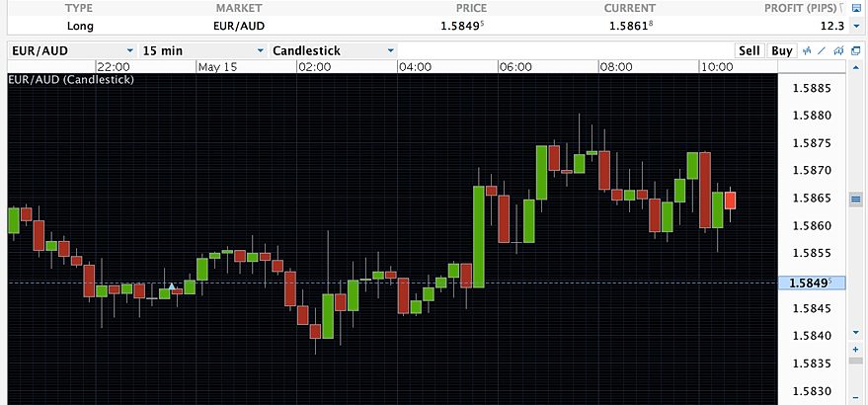Pop out chart into new window
The width and height of the screenshot is (868, 405).
point(856,51)
